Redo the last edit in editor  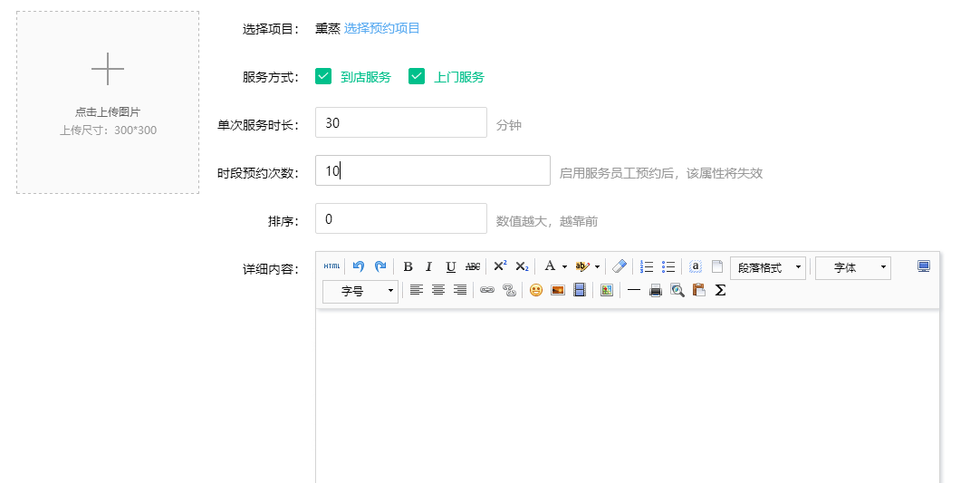380,266
